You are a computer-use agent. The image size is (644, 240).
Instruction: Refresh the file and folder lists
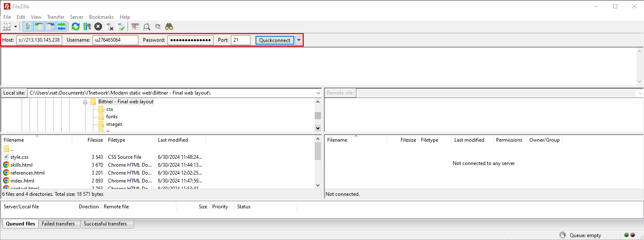click(x=75, y=27)
